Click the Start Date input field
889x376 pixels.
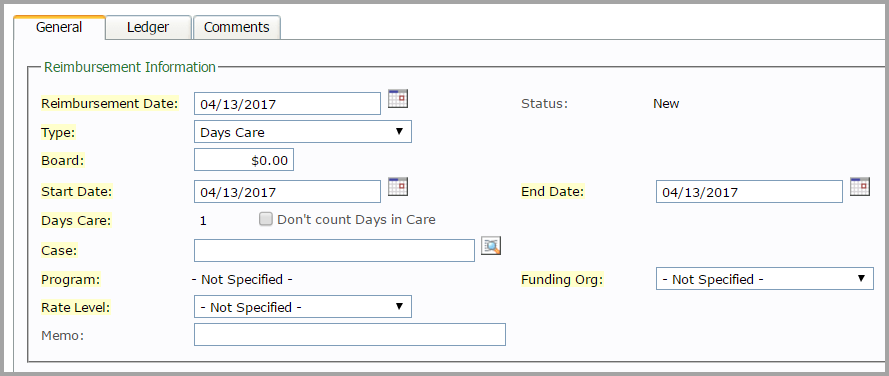[x=287, y=192]
